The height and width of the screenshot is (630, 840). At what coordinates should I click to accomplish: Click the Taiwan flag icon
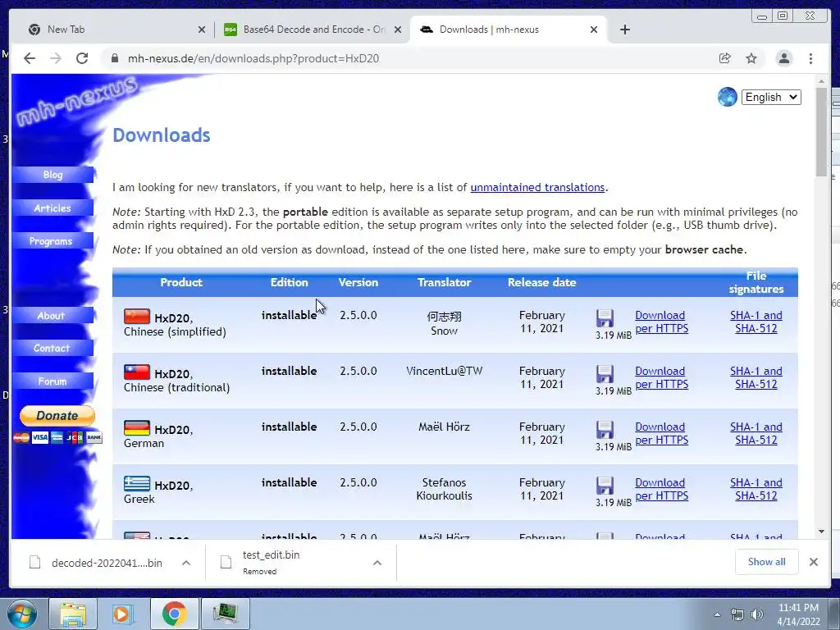pos(137,372)
